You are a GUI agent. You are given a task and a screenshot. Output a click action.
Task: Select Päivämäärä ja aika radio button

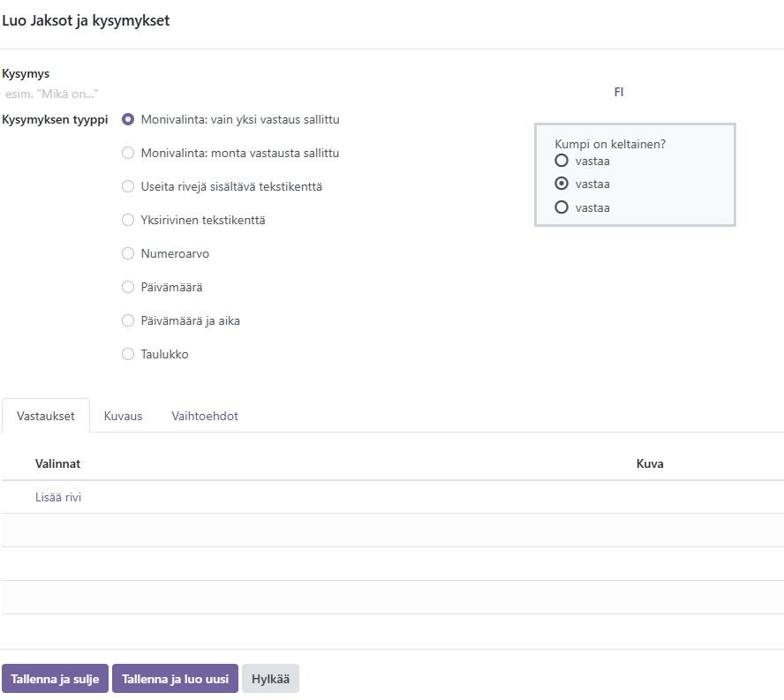(128, 320)
